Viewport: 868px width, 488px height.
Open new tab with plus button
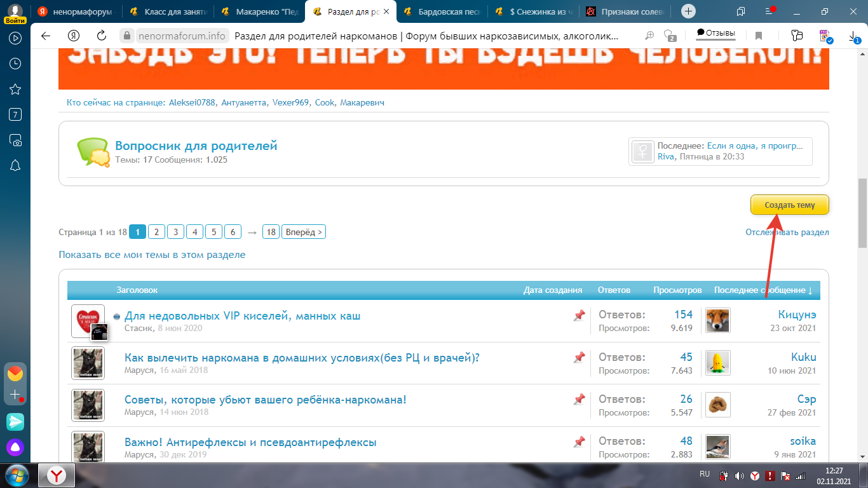click(x=688, y=11)
